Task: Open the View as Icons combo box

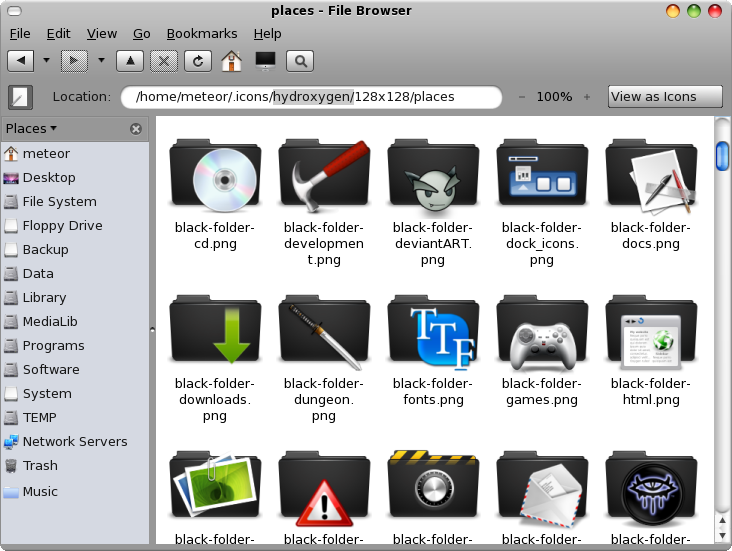Action: pyautogui.click(x=665, y=97)
